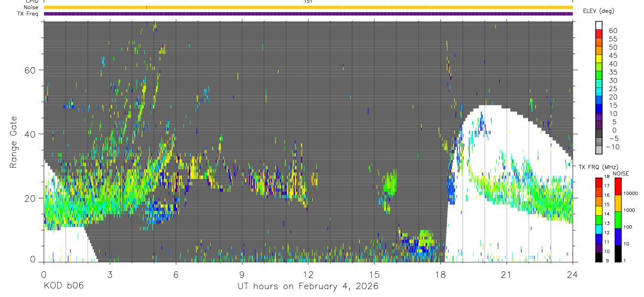Image resolution: width=644 pixels, height=297 pixels.
Task: Click the purple TX Freq bar at the top
Action: [x=308, y=14]
